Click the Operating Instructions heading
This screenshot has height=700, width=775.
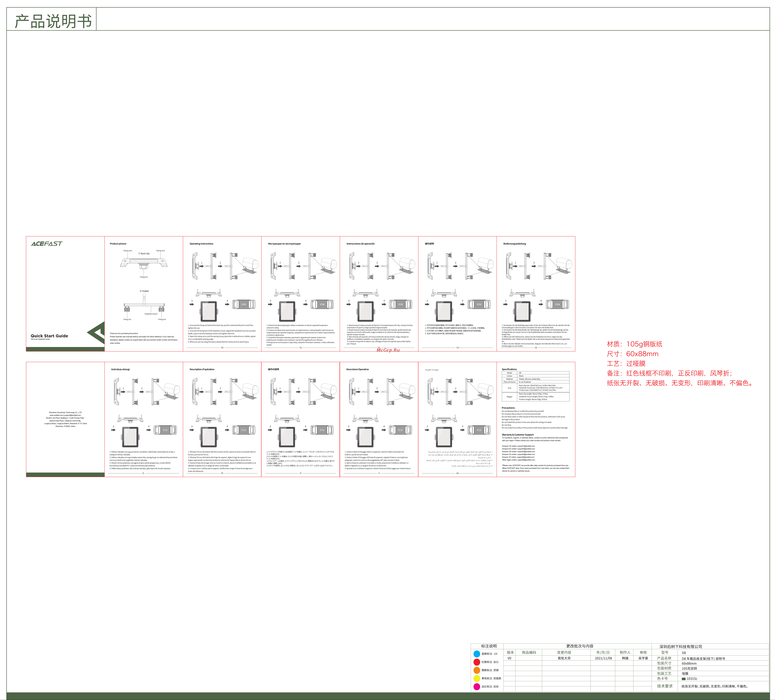[201, 244]
